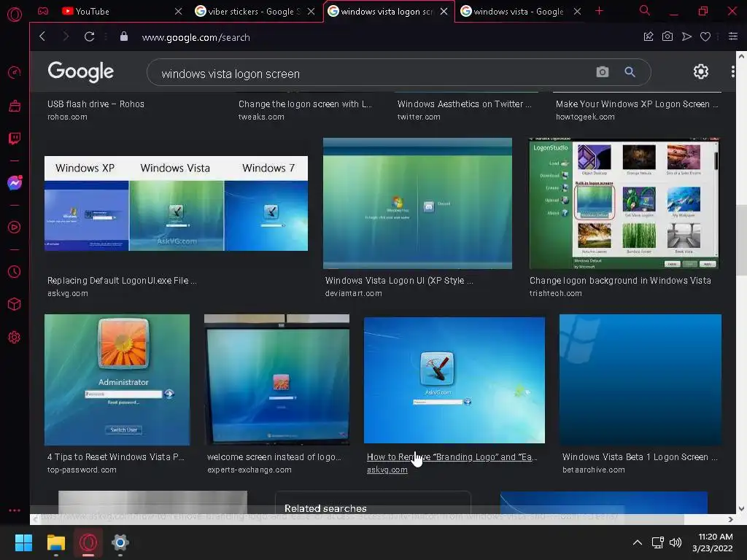Click the underlined askvg.com source link
The width and height of the screenshot is (747, 560).
387,470
